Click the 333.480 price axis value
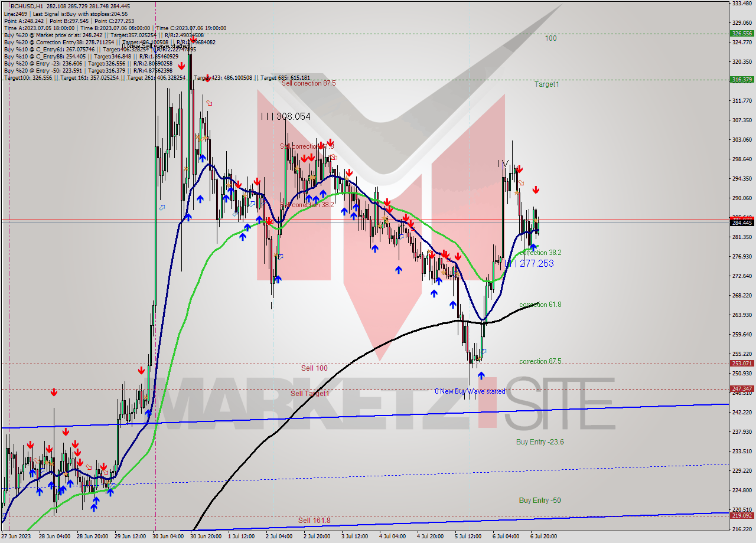The image size is (756, 543). point(742,4)
